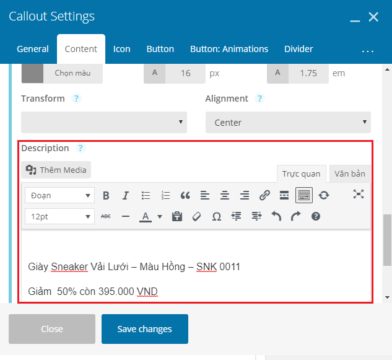Screen dimensions: 392x360
Task: Clear formatting with the eraser icon
Action: [x=197, y=217]
